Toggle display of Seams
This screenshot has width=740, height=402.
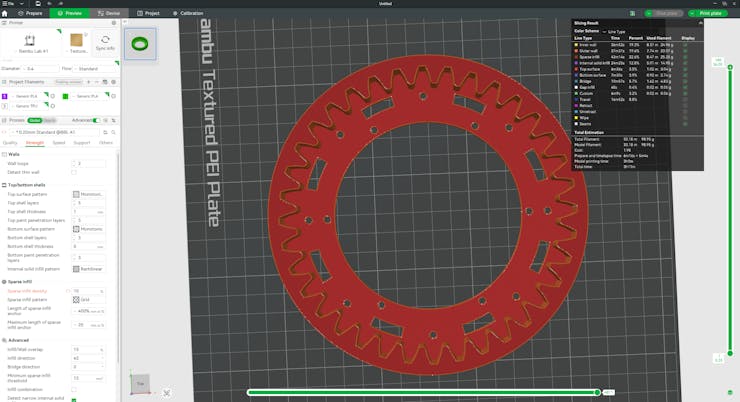685,124
